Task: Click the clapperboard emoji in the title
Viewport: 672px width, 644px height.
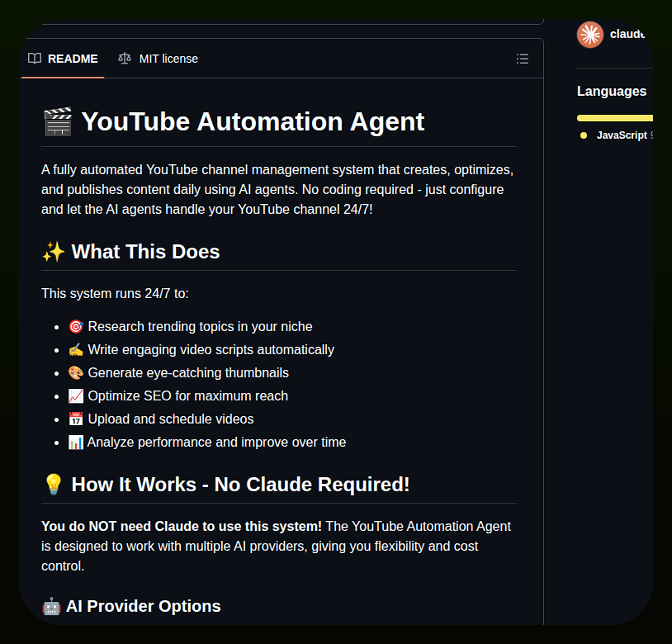Action: point(58,121)
